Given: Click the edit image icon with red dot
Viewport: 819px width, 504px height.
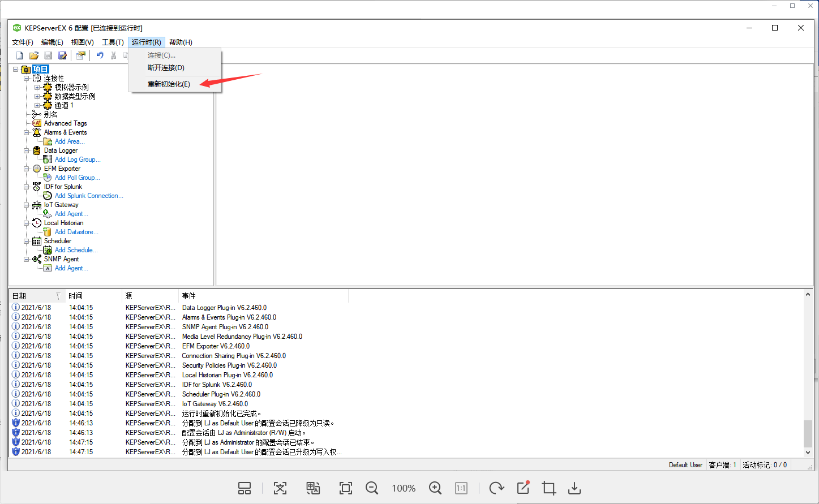Looking at the screenshot, I should [x=524, y=488].
